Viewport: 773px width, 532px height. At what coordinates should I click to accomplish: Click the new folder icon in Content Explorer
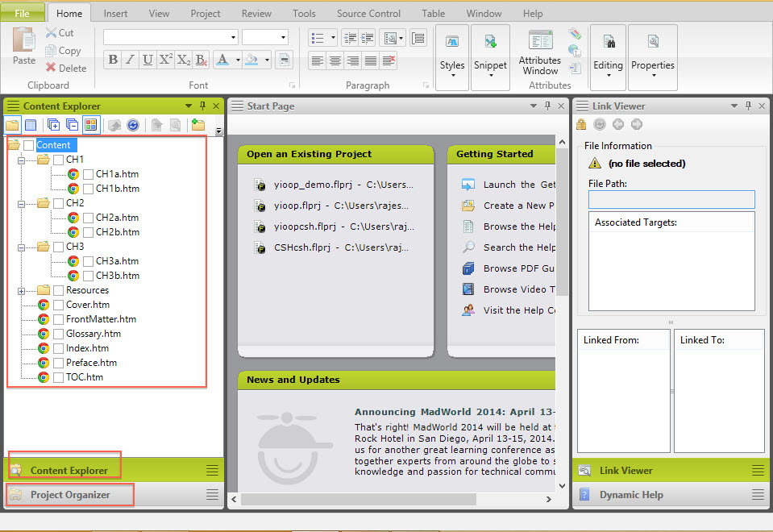[197, 125]
